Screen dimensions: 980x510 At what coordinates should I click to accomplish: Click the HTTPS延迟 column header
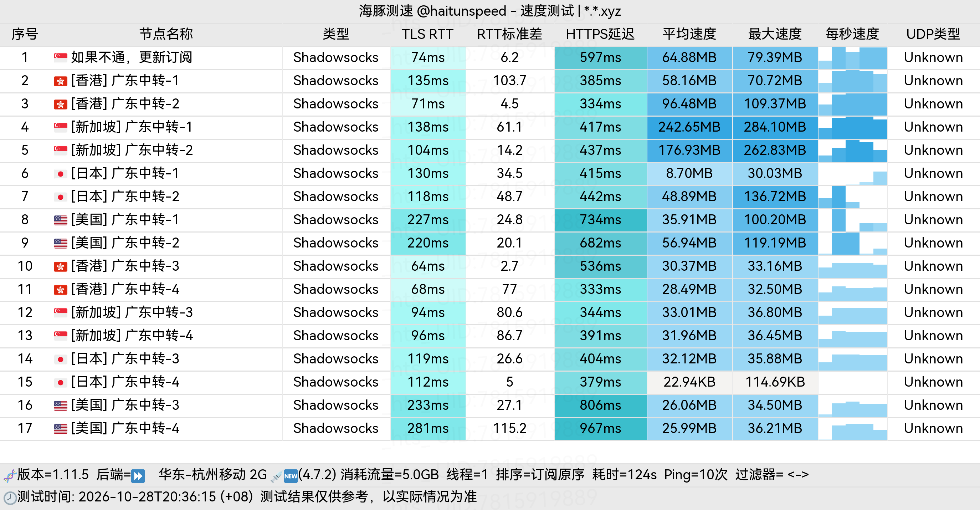pos(600,34)
